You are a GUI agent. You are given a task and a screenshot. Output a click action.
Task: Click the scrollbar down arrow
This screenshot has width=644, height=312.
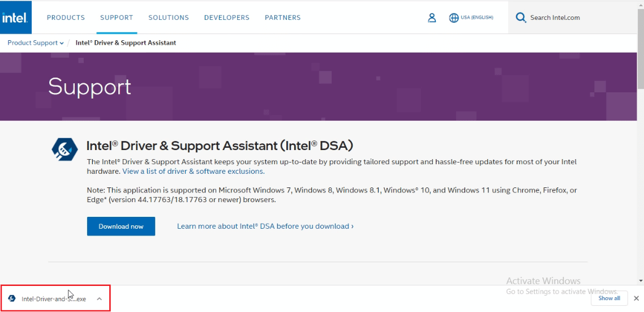641,281
